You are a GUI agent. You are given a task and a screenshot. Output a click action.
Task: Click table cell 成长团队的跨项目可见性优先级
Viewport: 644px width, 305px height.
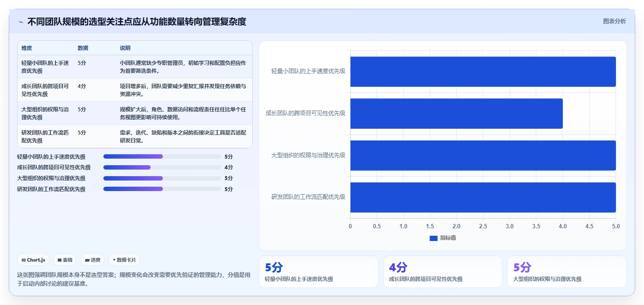(x=45, y=90)
